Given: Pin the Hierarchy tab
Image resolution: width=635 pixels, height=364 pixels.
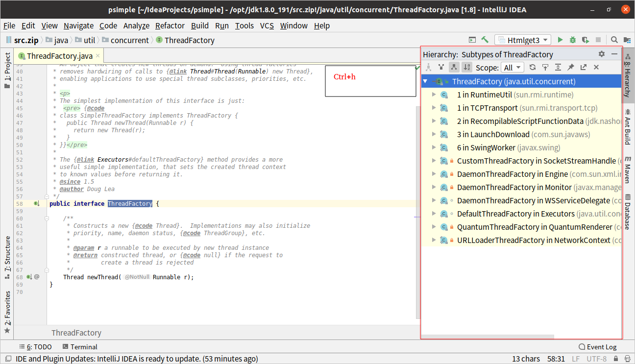Looking at the screenshot, I should click(x=571, y=68).
